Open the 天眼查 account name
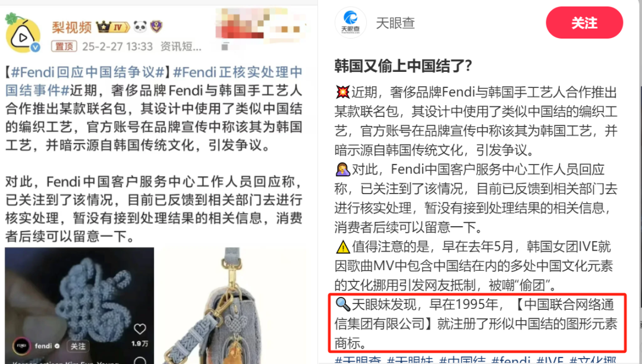Image resolution: width=642 pixels, height=364 pixels. point(395,23)
